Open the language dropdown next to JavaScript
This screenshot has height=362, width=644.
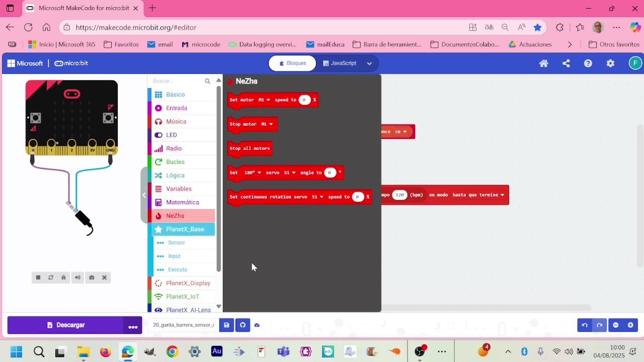pyautogui.click(x=369, y=63)
